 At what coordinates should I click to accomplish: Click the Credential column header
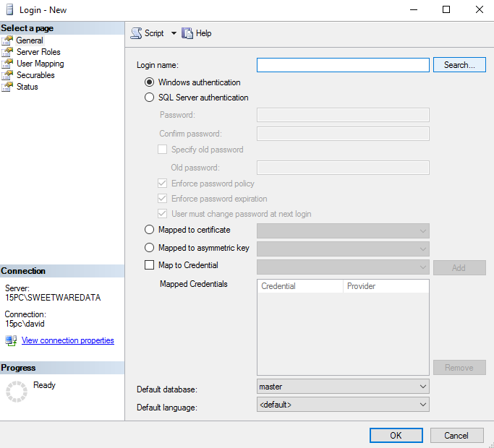pyautogui.click(x=300, y=286)
